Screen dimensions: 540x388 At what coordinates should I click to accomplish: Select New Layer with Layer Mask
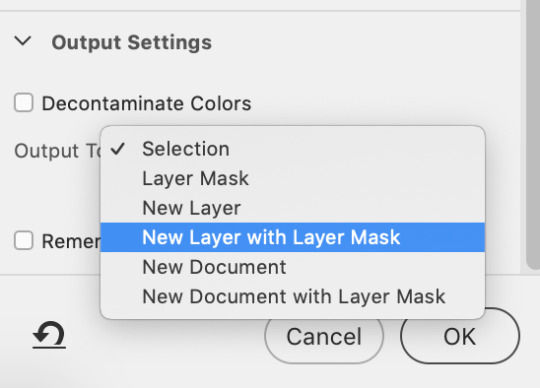click(x=293, y=237)
